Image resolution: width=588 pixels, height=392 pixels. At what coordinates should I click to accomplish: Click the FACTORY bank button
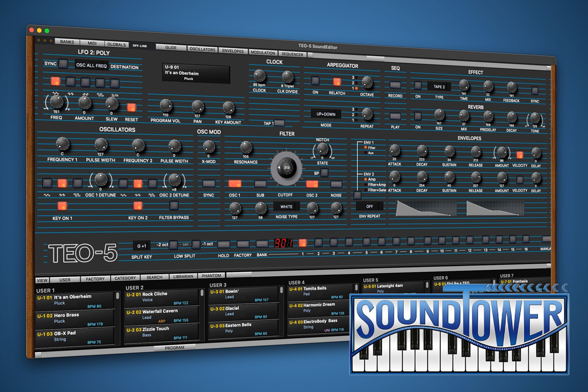tap(243, 244)
